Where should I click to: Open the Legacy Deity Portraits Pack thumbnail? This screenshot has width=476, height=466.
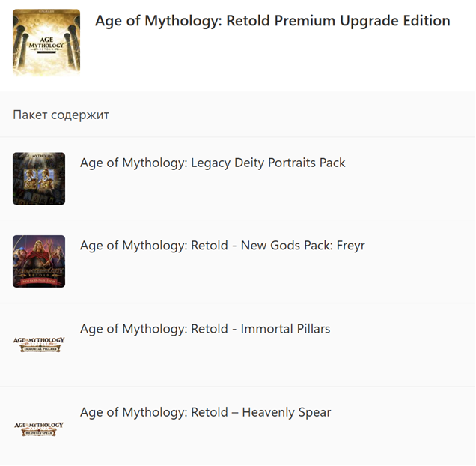(x=39, y=178)
